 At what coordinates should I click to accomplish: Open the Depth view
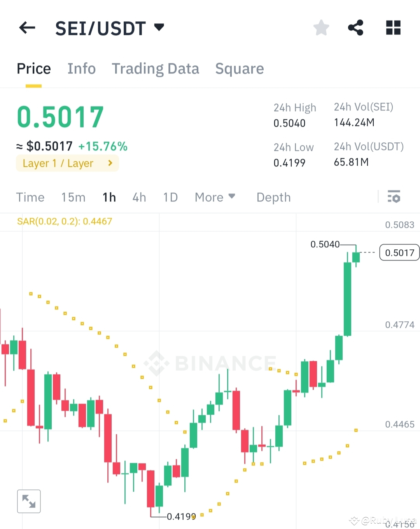click(x=273, y=197)
